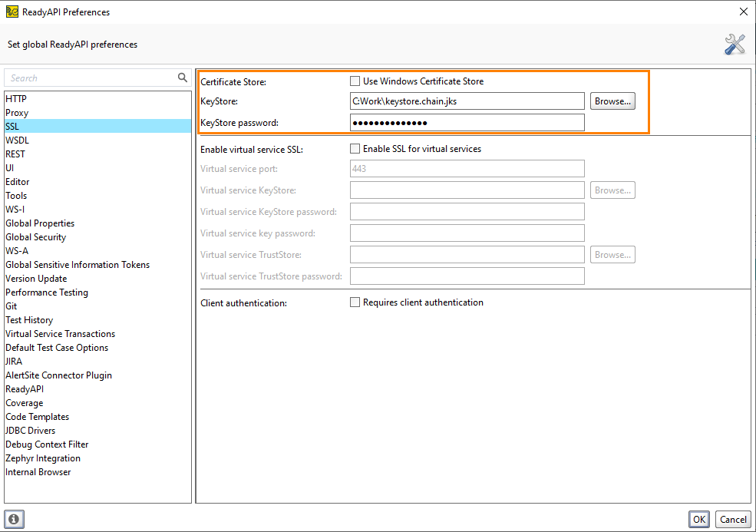This screenshot has height=532, width=756.
Task: Click the Enable virtual service SSL label
Action: [x=252, y=150]
